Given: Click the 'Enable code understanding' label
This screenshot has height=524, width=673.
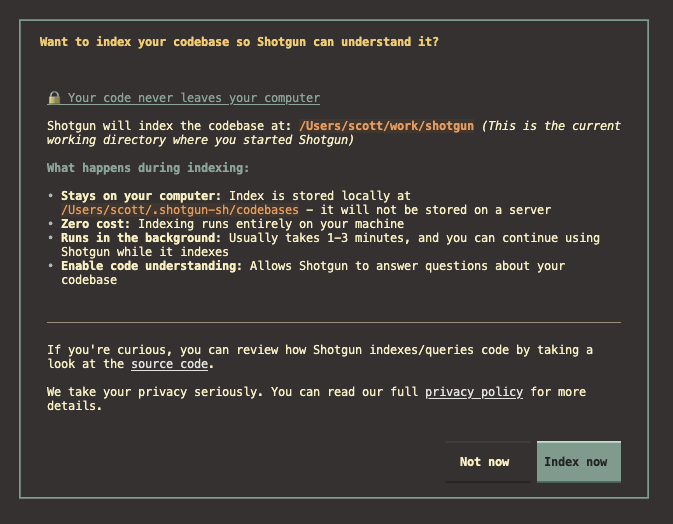Looking at the screenshot, I should (x=151, y=266).
